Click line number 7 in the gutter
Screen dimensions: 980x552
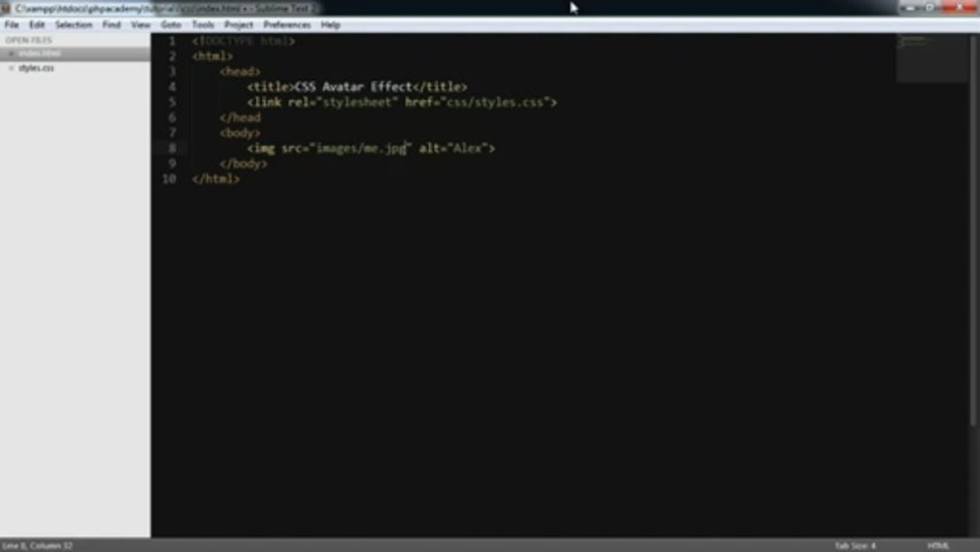[172, 133]
